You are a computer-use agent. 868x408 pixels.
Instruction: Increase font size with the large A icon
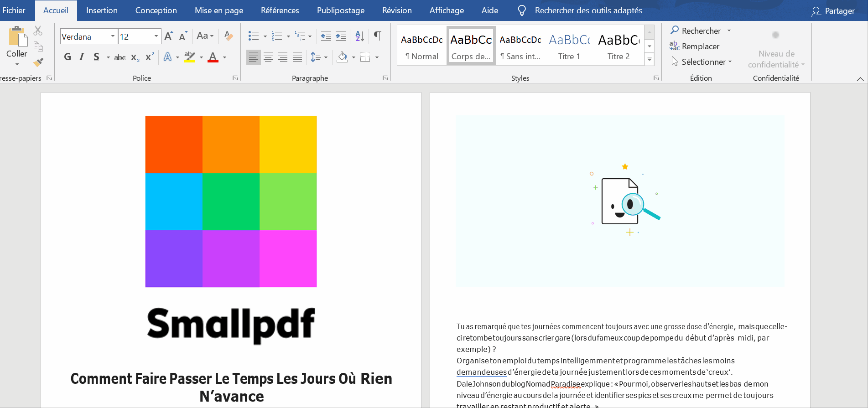click(x=168, y=36)
